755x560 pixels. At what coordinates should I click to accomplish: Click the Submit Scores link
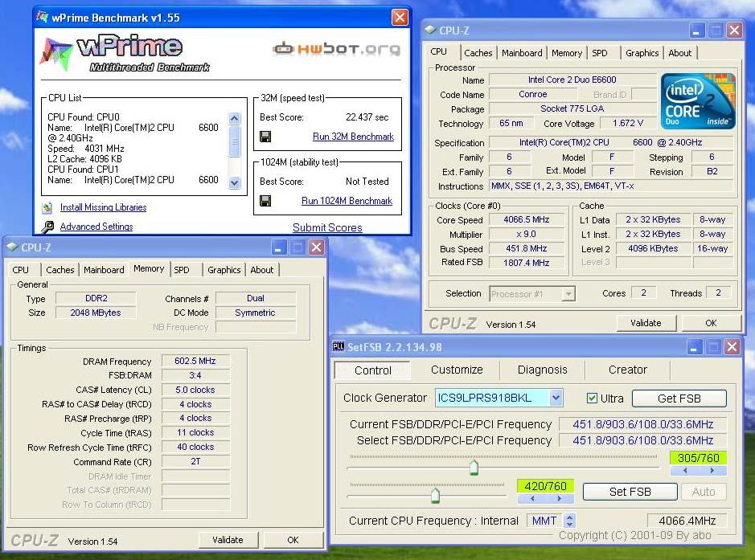(x=327, y=227)
